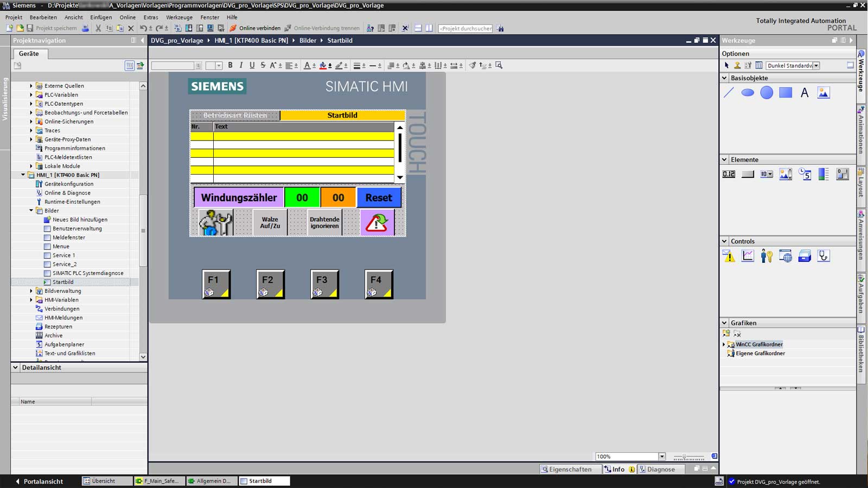
Task: Pick the Button element in Elemente
Action: click(x=748, y=174)
